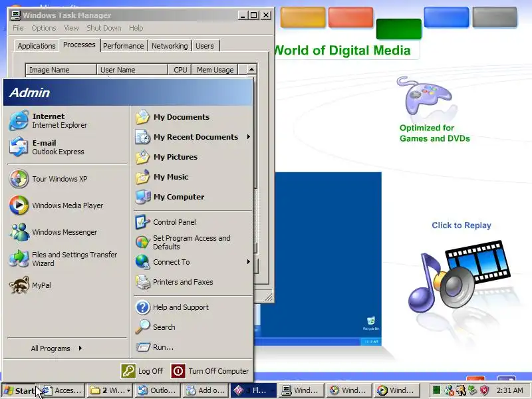Open Help and Support
Screen dimensions: 532x399
point(193,307)
